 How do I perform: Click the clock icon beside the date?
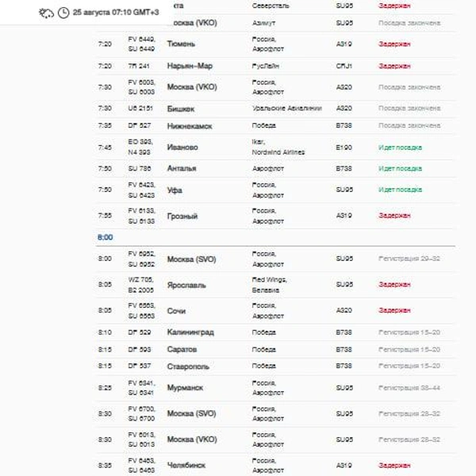[63, 13]
